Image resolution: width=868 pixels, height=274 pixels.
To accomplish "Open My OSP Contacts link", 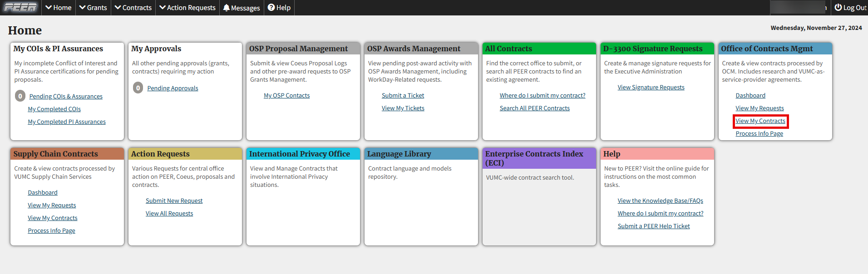I will pyautogui.click(x=286, y=95).
